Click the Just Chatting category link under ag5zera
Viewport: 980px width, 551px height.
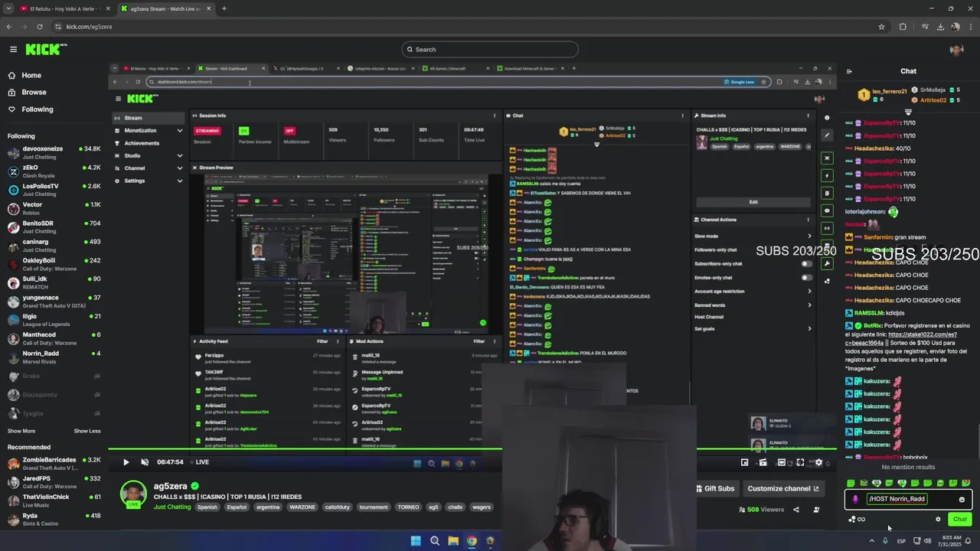(172, 507)
